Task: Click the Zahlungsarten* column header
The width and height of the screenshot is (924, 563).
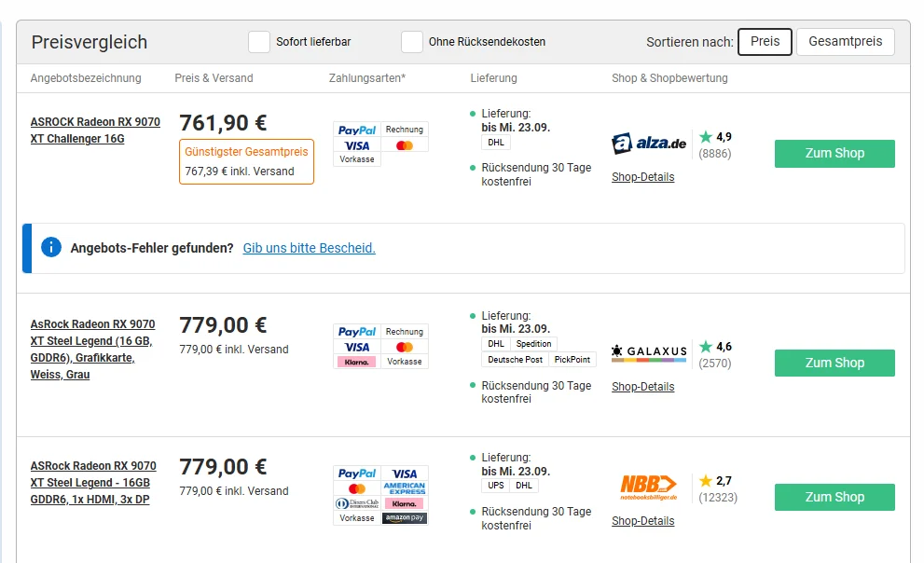Action: tap(367, 77)
